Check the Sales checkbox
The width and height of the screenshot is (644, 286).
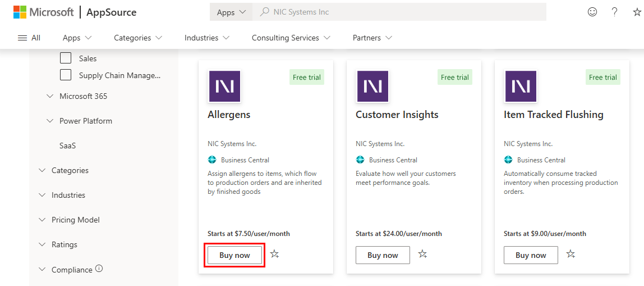click(66, 58)
